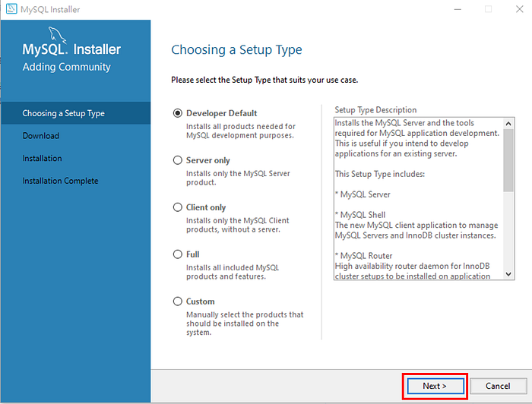532x404 pixels.
Task: Click 'Installs only the MySQL Server product' text
Action: click(238, 178)
